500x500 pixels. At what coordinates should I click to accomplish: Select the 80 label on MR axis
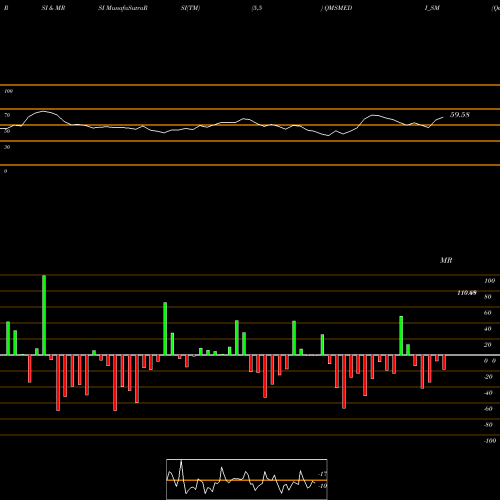488,297
